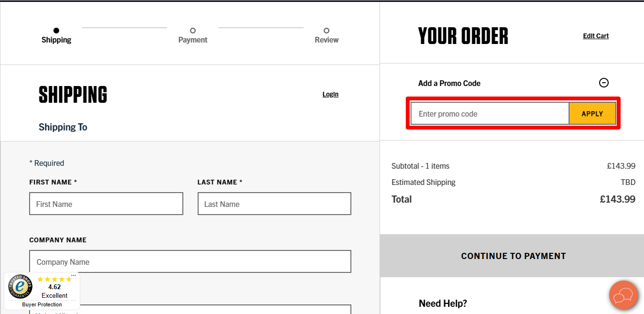Click the Need Help? heading
This screenshot has width=644, height=314.
pyautogui.click(x=443, y=303)
